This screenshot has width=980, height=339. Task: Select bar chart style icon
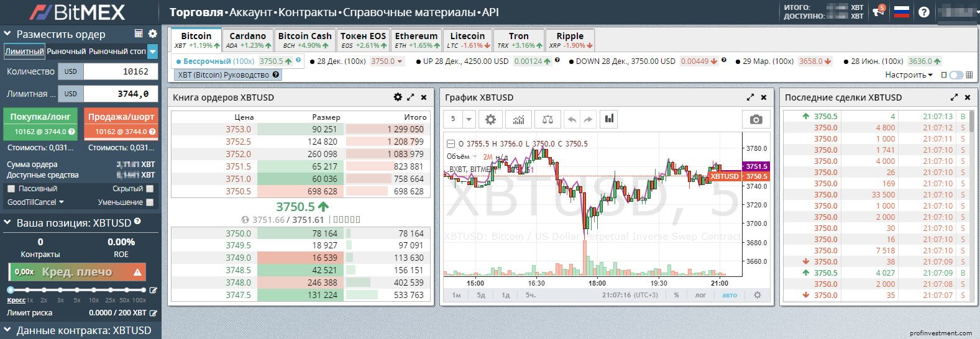pyautogui.click(x=610, y=119)
